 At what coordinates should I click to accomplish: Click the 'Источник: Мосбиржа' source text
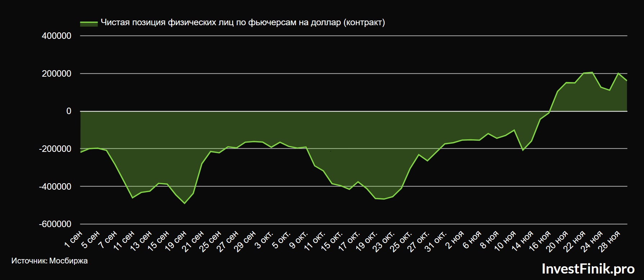point(49,261)
